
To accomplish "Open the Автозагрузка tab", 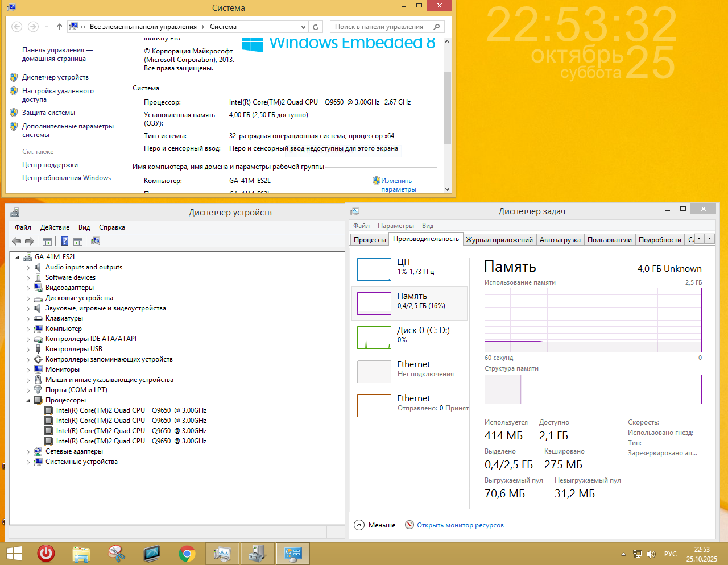I will [x=560, y=240].
